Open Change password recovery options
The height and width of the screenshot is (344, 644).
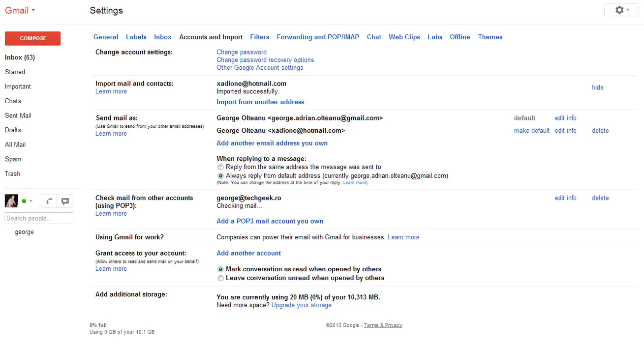click(x=265, y=60)
